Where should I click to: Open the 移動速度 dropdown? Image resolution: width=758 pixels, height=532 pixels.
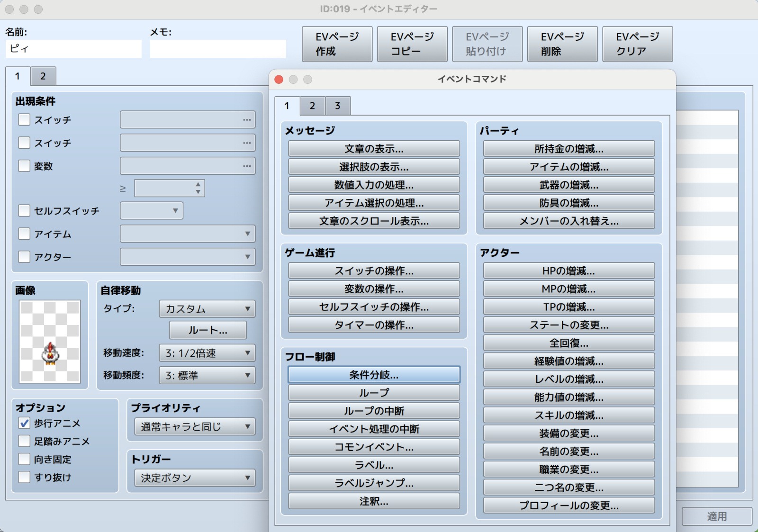click(x=207, y=353)
